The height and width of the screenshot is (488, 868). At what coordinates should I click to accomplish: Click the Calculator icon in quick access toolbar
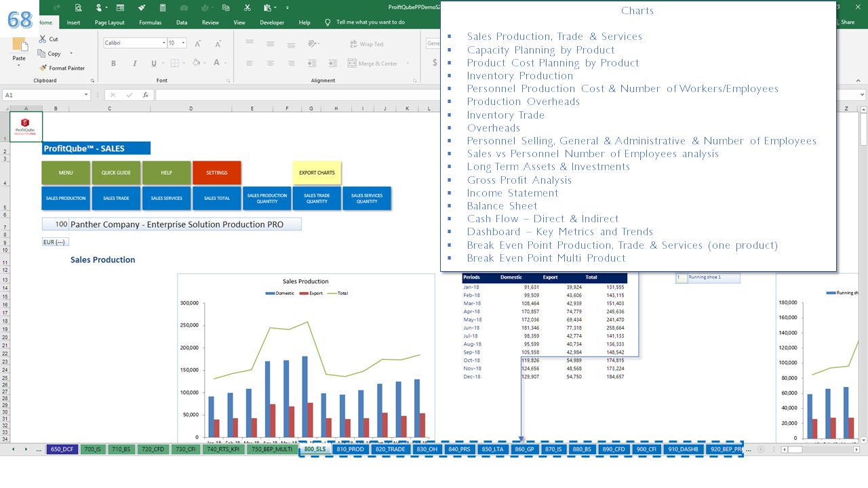point(163,7)
